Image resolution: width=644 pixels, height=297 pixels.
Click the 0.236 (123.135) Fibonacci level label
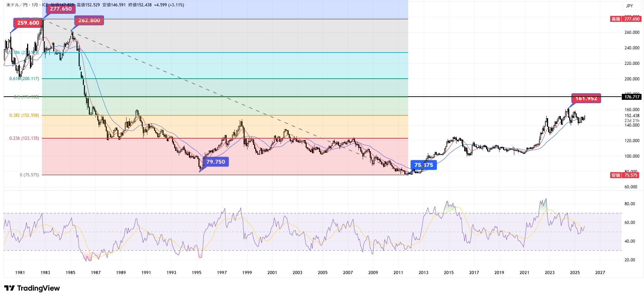click(24, 138)
